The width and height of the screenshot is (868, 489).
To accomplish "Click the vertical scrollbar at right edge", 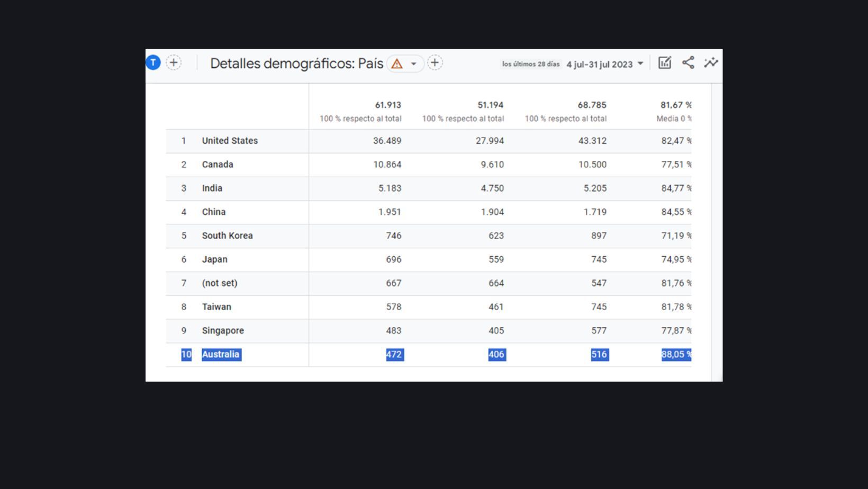I will pyautogui.click(x=717, y=232).
